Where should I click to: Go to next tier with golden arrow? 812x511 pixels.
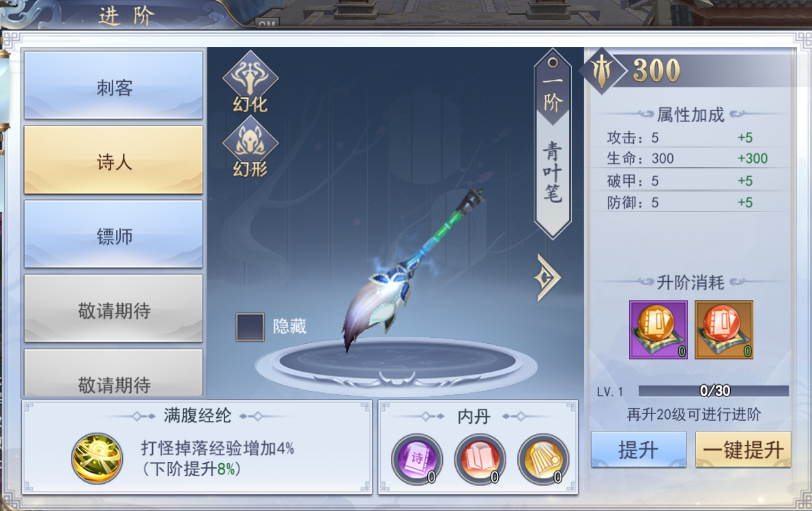click(x=547, y=278)
